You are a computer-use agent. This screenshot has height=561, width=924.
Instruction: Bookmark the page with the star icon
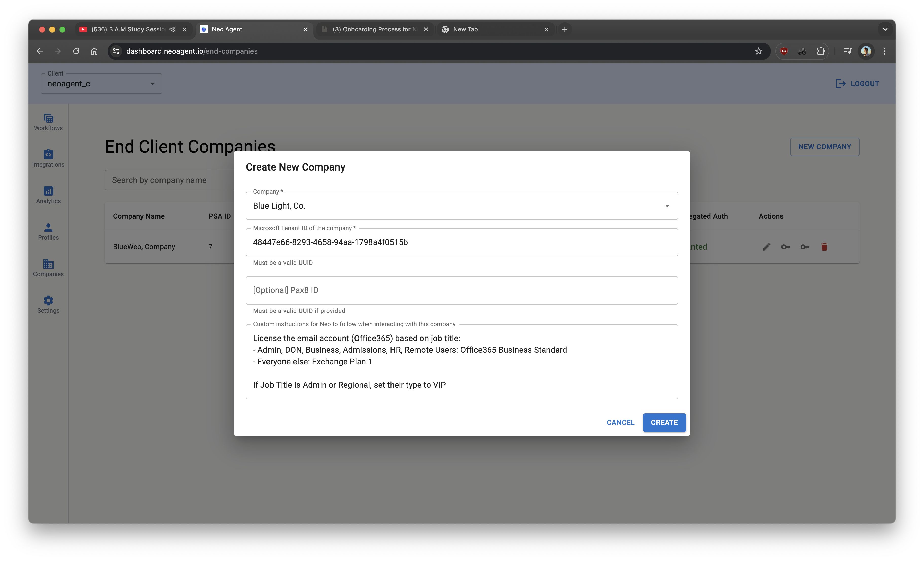click(x=758, y=51)
